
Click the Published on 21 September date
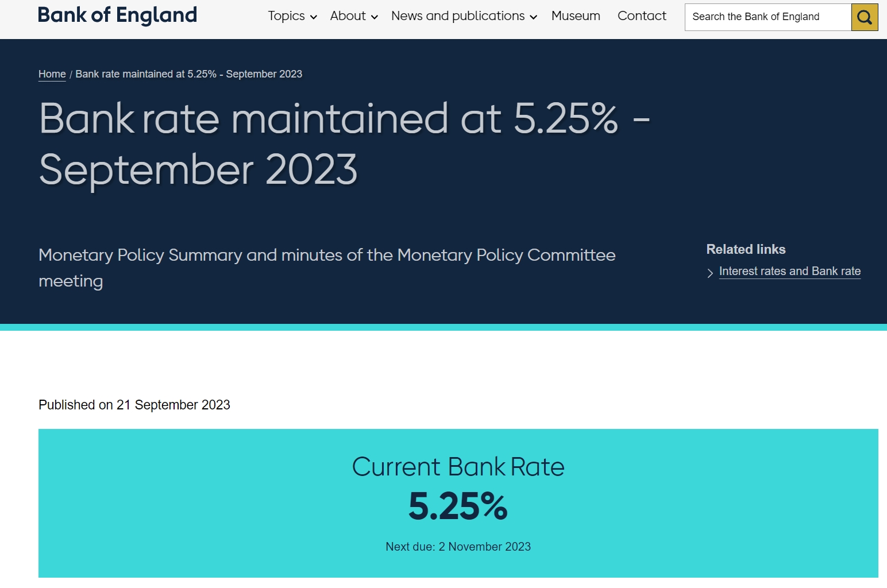(134, 405)
